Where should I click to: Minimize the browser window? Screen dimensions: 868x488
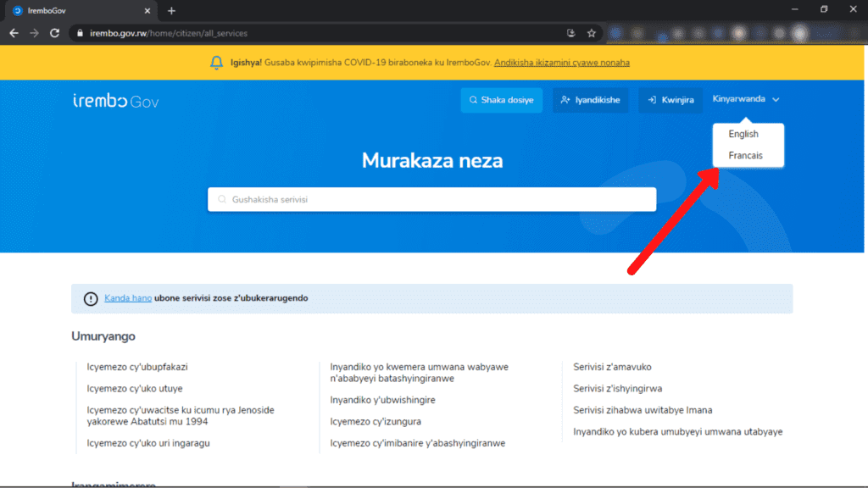pos(794,9)
